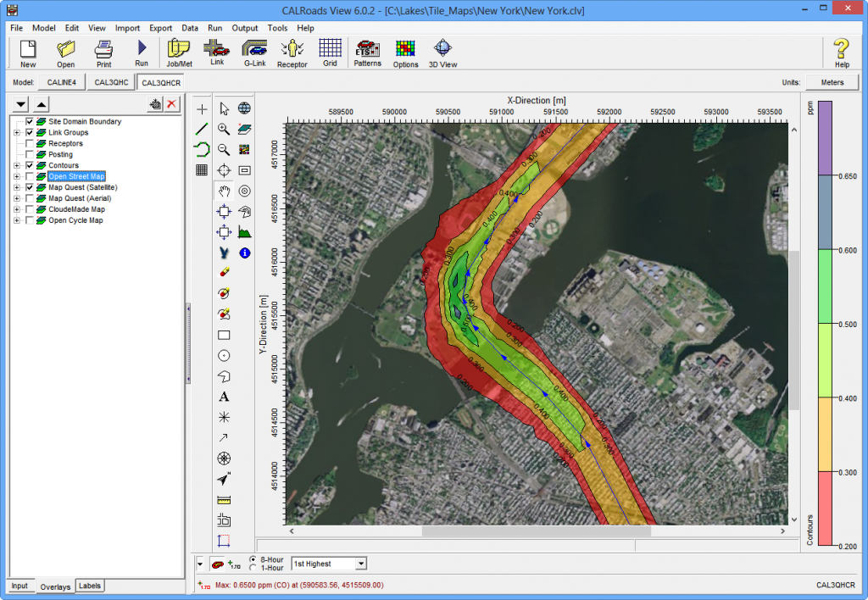
Task: Select the text annotation A tool
Action: [x=224, y=397]
